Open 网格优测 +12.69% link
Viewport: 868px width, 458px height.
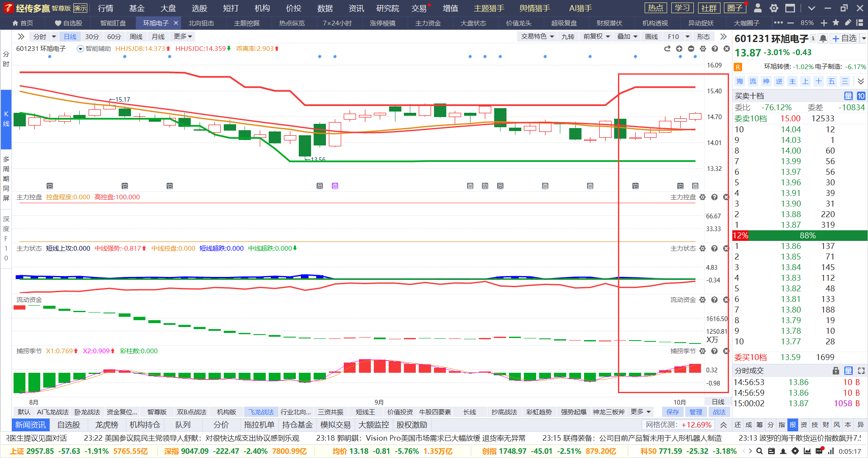(x=679, y=424)
